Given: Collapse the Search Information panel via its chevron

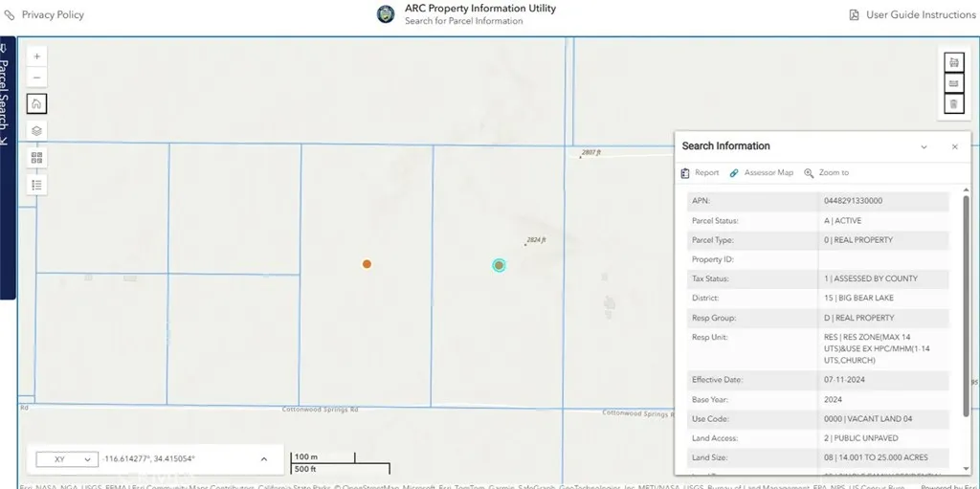Looking at the screenshot, I should pos(924,147).
